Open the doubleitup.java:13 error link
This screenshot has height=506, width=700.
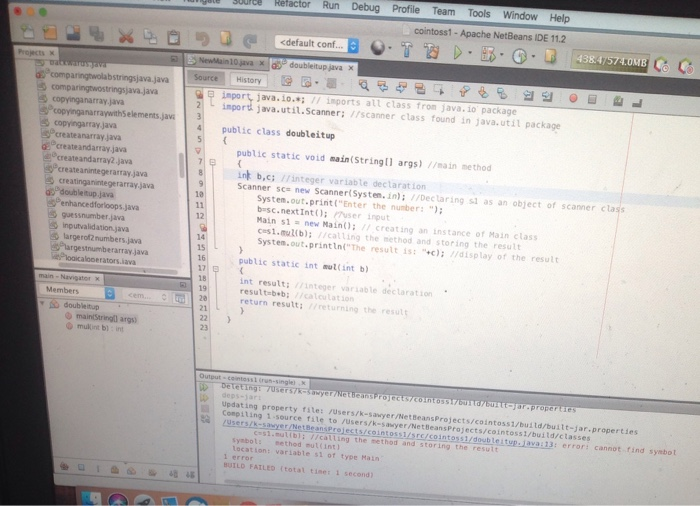click(388, 434)
